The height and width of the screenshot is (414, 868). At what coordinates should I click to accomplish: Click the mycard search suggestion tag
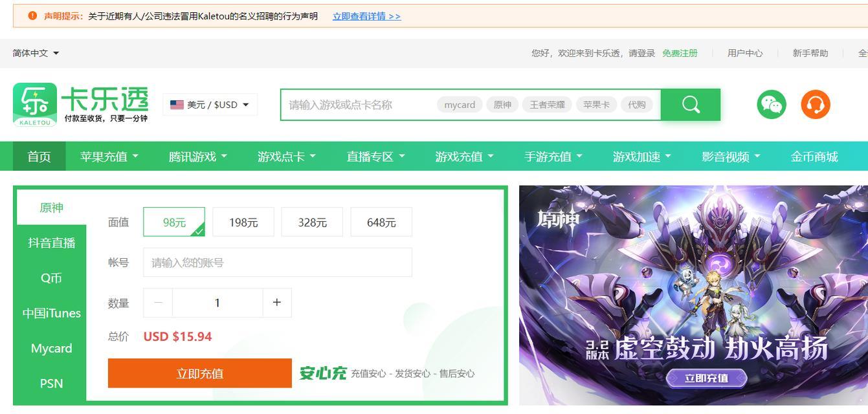pyautogui.click(x=460, y=105)
